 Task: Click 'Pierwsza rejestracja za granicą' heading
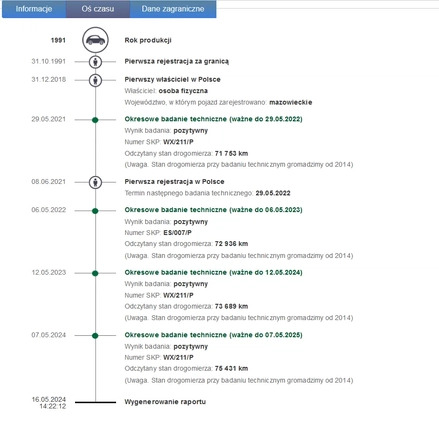point(177,61)
